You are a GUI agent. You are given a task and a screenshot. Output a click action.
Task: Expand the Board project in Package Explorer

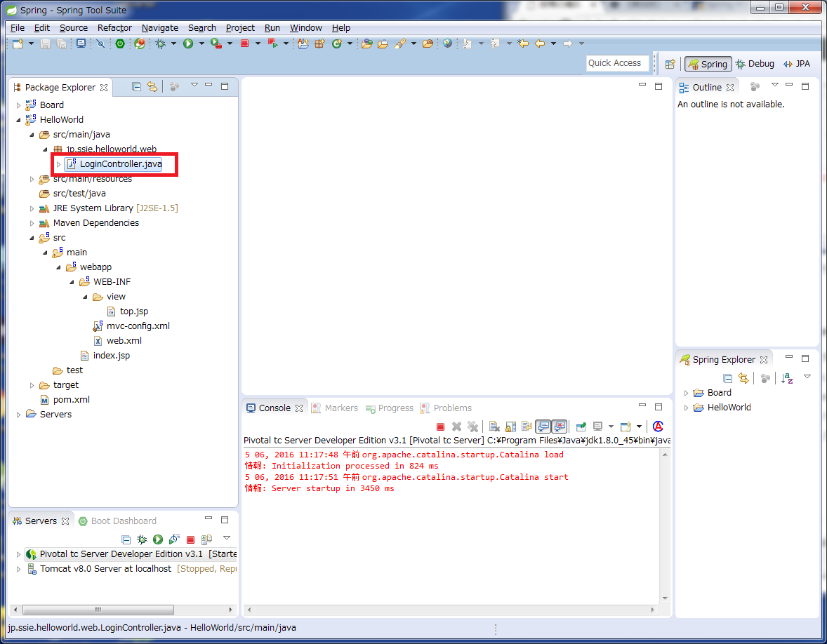pyautogui.click(x=19, y=105)
